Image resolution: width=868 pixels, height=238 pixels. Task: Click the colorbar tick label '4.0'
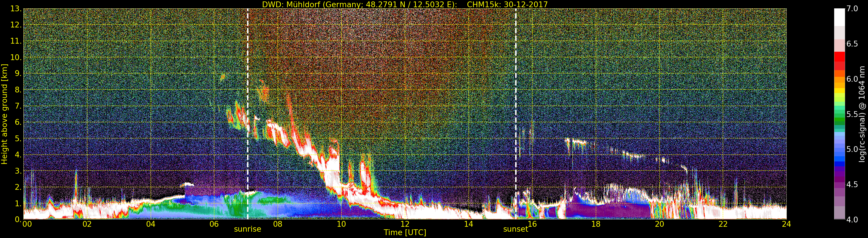(852, 220)
